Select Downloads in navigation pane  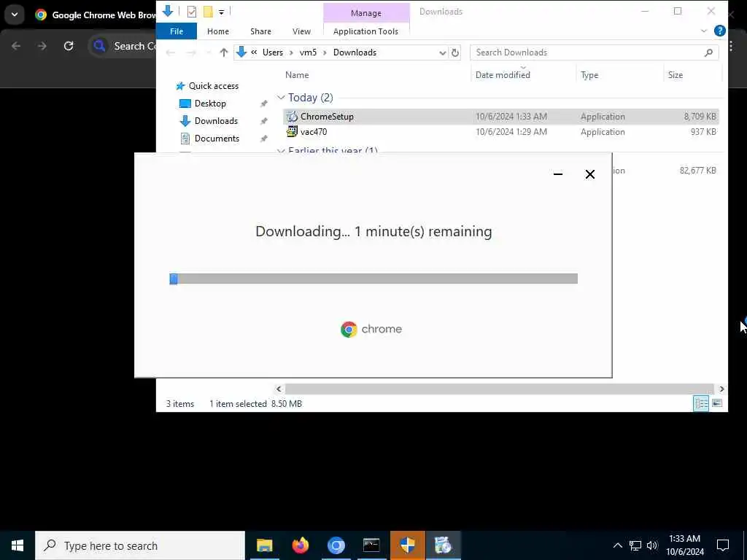point(216,121)
